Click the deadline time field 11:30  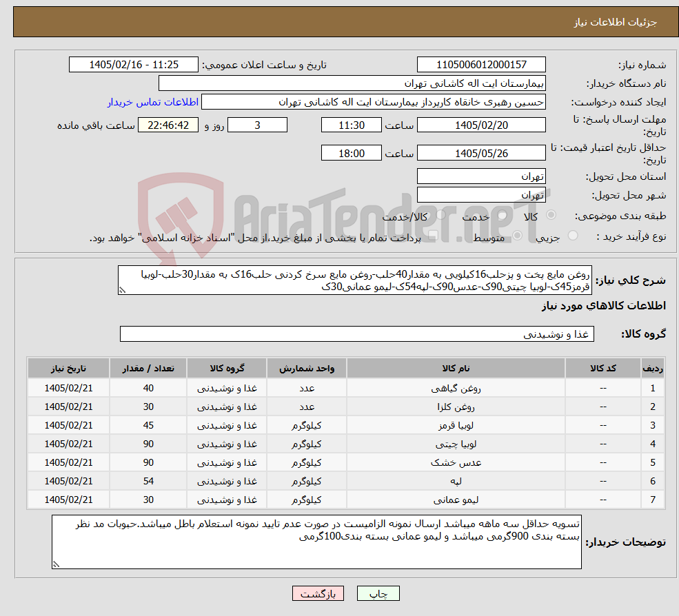point(351,125)
